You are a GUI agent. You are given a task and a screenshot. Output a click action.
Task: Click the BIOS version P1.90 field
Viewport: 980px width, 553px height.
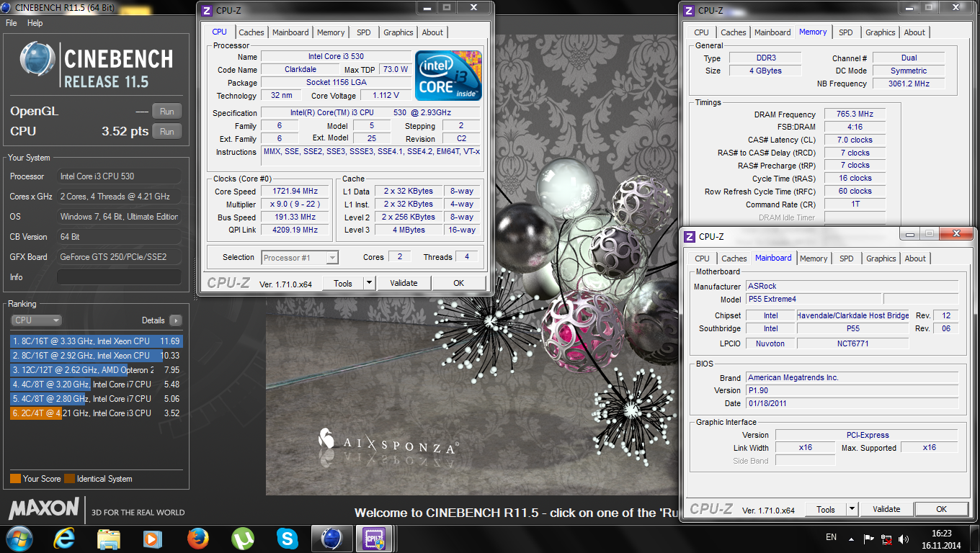852,390
